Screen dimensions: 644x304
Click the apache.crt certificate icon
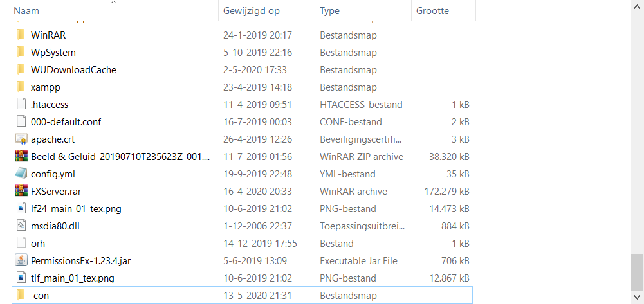pos(21,139)
